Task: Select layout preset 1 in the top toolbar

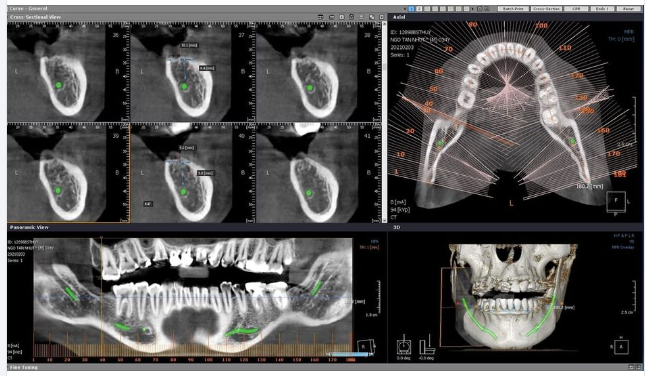Action: (411, 9)
